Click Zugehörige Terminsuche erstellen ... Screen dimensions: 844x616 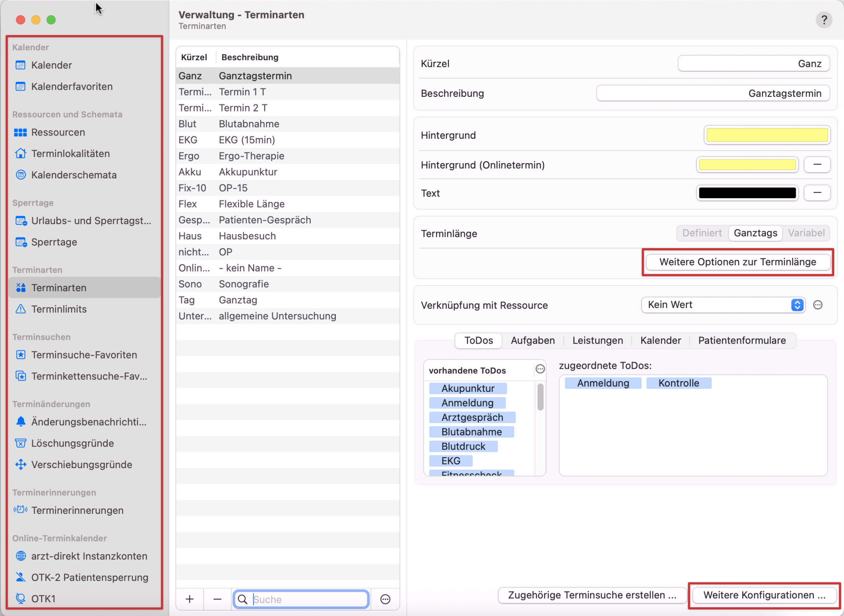[x=592, y=595]
